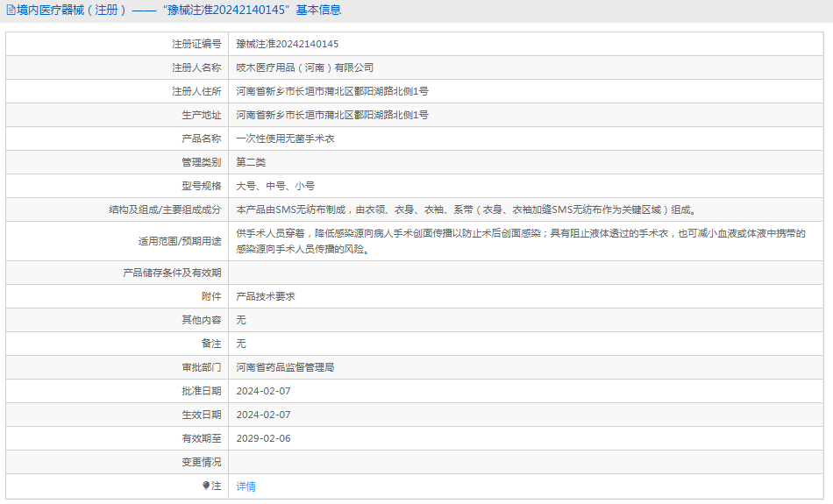Select expiry date 2029-02-06
Screen dimensions: 833x504
click(264, 438)
